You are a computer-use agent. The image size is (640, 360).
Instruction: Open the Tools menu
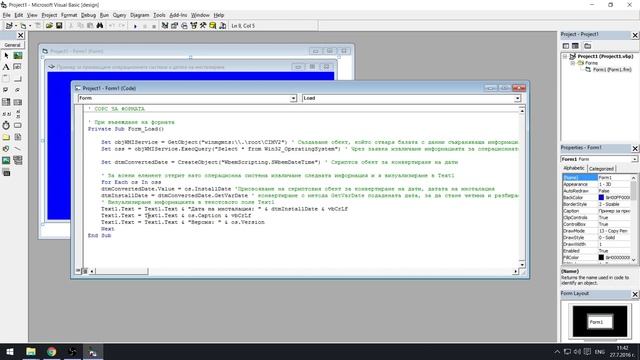point(159,15)
